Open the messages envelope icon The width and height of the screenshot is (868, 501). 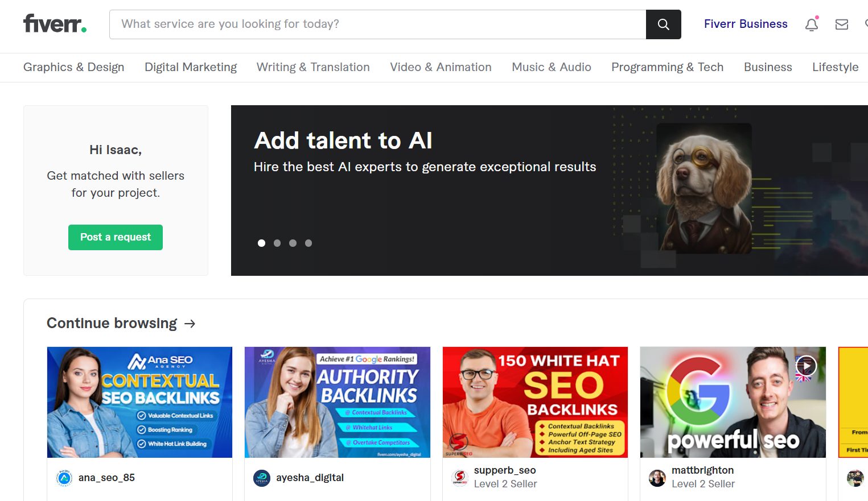[842, 24]
